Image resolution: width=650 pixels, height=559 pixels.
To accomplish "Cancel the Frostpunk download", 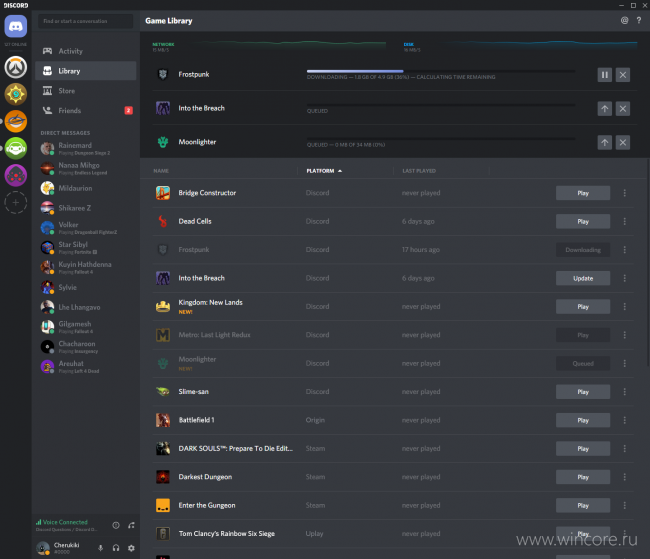I will click(623, 75).
